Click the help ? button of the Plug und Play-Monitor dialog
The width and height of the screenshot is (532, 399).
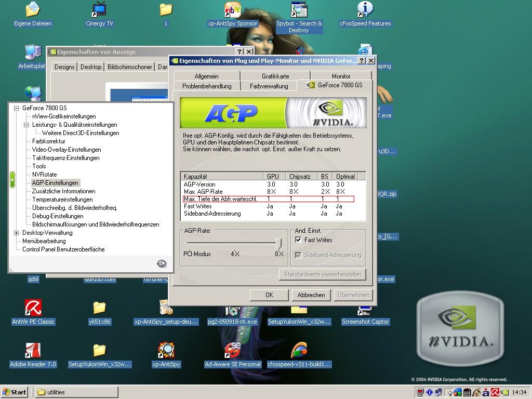[x=362, y=60]
